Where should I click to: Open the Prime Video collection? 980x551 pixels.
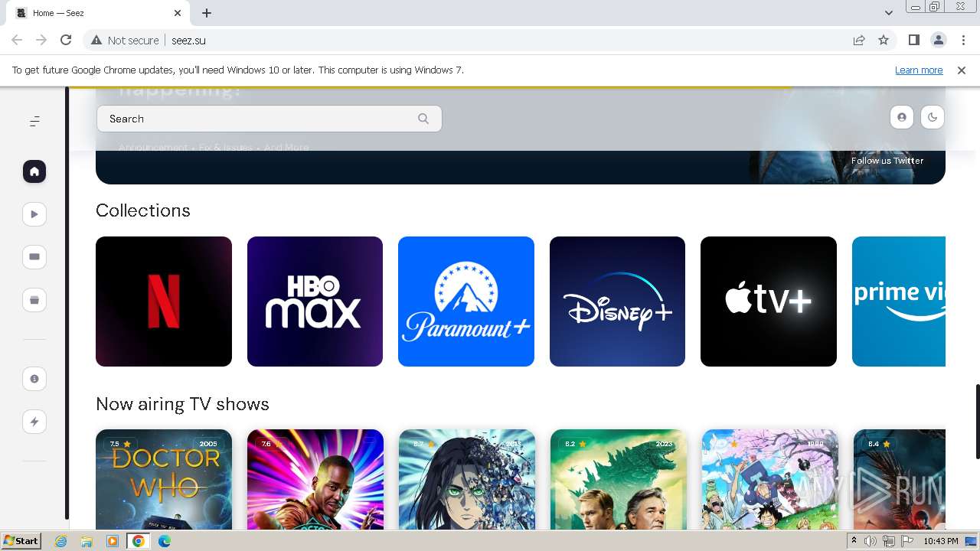tap(899, 302)
